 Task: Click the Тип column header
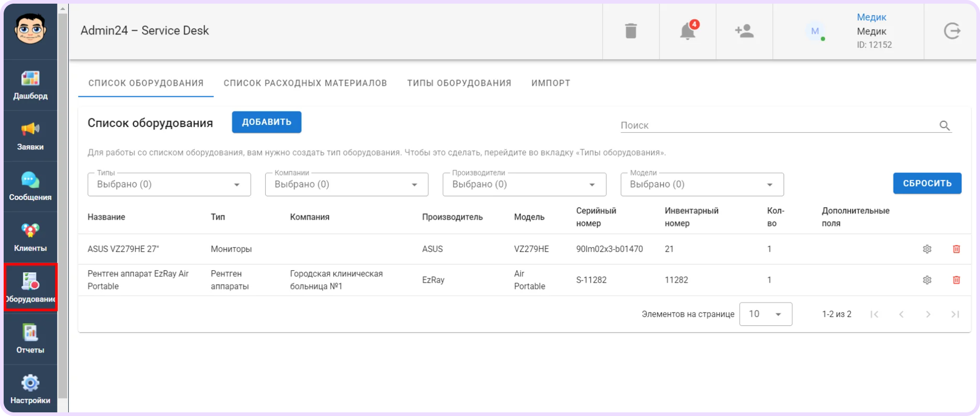[x=218, y=217]
